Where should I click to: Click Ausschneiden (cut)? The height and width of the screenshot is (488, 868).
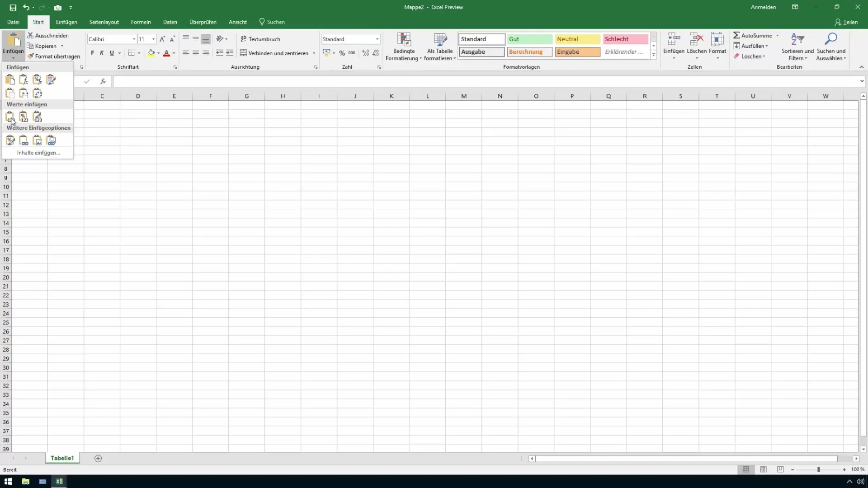(x=48, y=35)
